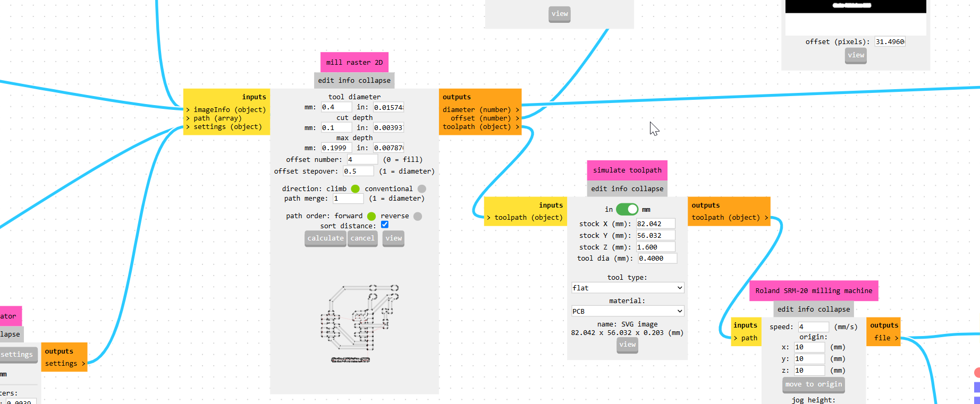Select toolpath (object) input on simulate toolpath
Screen dimensions: 980x404
point(525,218)
